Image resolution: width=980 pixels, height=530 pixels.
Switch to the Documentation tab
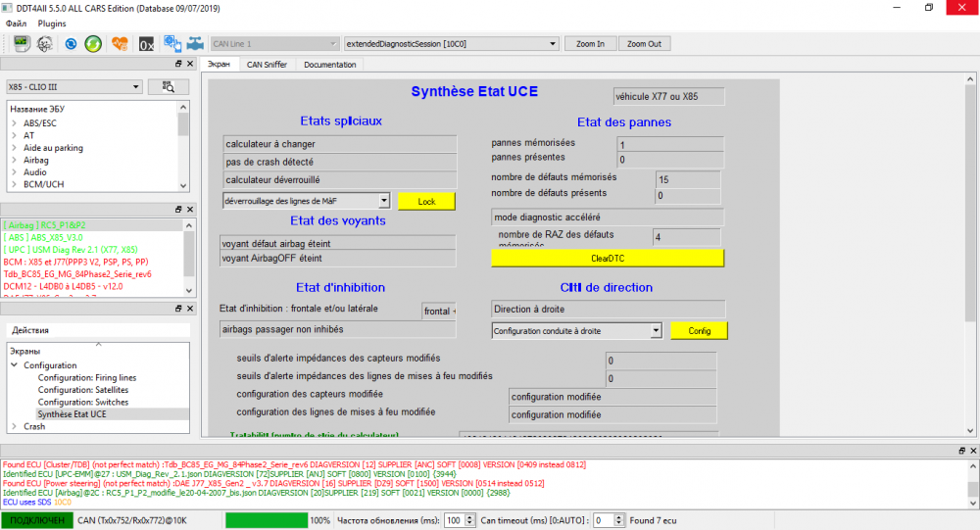(x=330, y=65)
